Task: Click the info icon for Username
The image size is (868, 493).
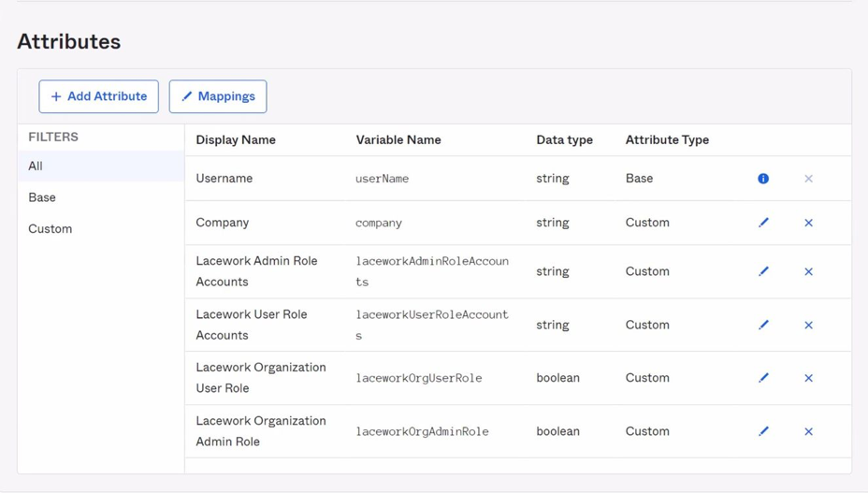Action: tap(763, 179)
